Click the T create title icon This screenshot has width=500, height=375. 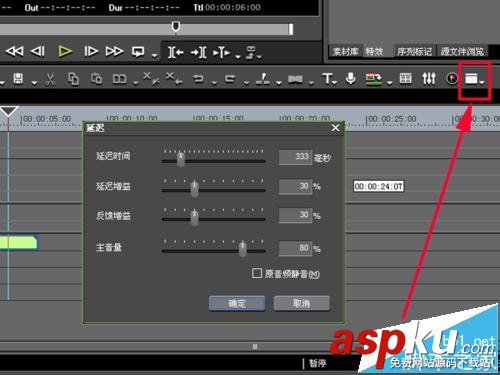(330, 79)
